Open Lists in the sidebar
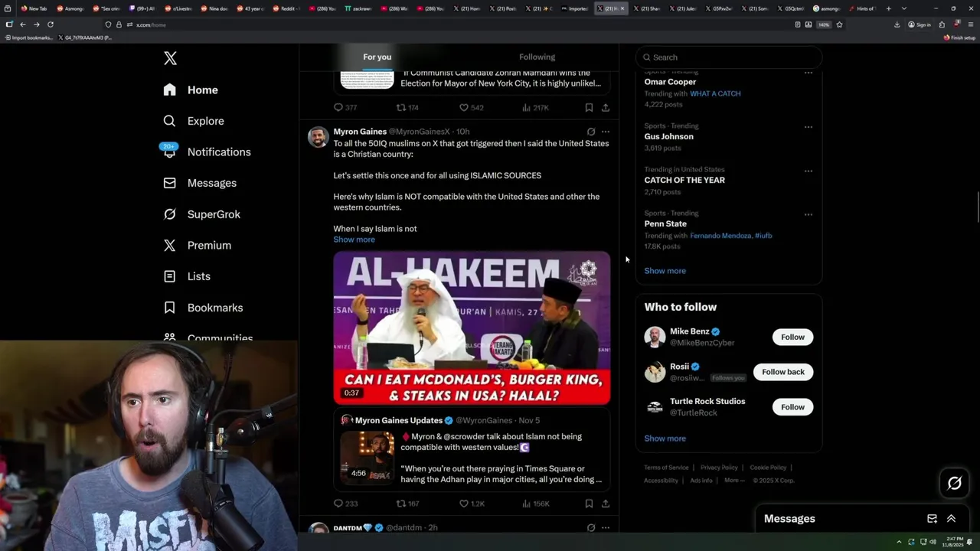 click(187, 276)
